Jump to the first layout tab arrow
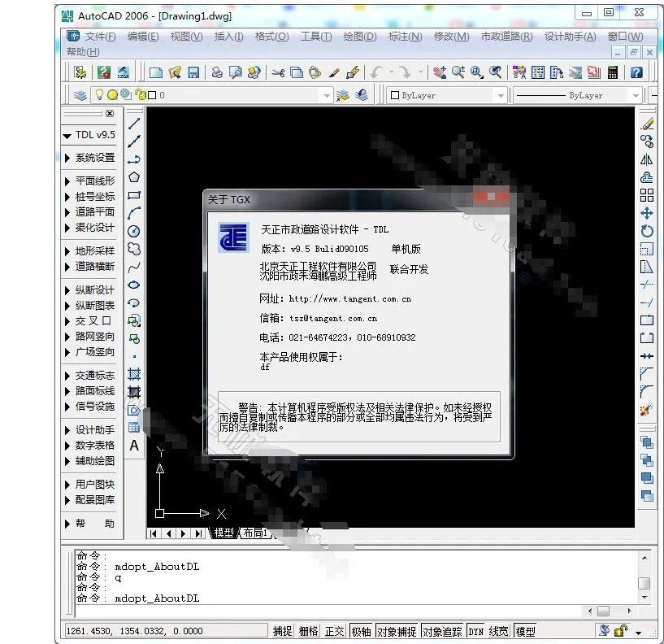This screenshot has width=664, height=644. tap(154, 533)
